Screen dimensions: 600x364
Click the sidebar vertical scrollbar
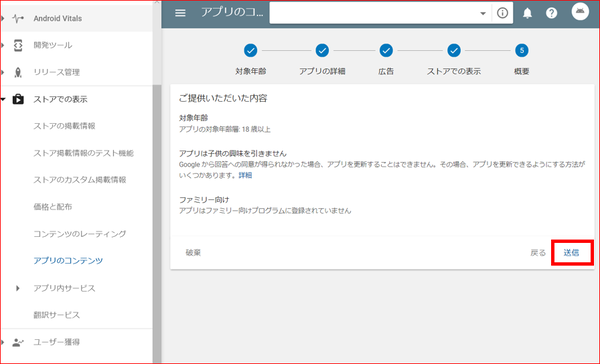pos(157,224)
